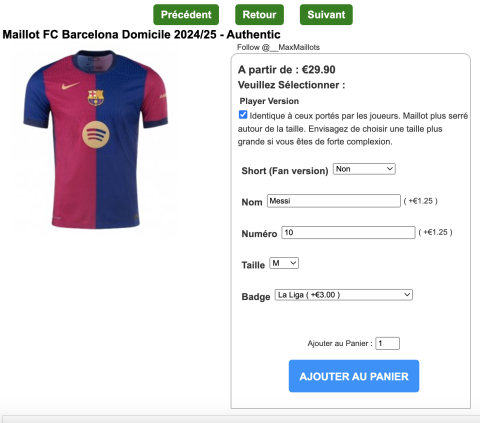This screenshot has height=423, width=480.
Task: Click the Barcelona jersey product image
Action: (96, 139)
